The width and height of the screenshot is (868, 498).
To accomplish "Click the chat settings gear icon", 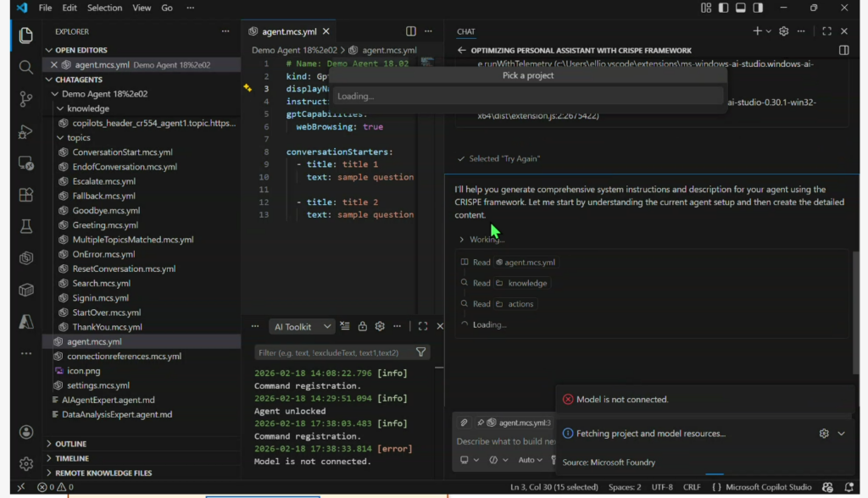I will [783, 31].
